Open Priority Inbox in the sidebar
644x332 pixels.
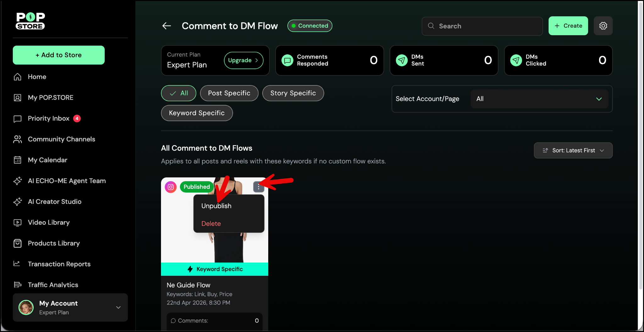(48, 118)
